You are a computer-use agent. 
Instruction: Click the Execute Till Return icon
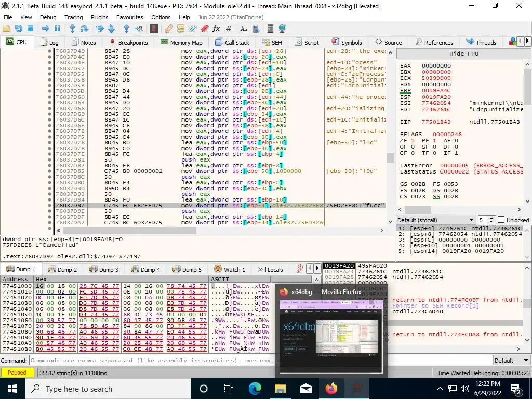pyautogui.click(x=127, y=29)
